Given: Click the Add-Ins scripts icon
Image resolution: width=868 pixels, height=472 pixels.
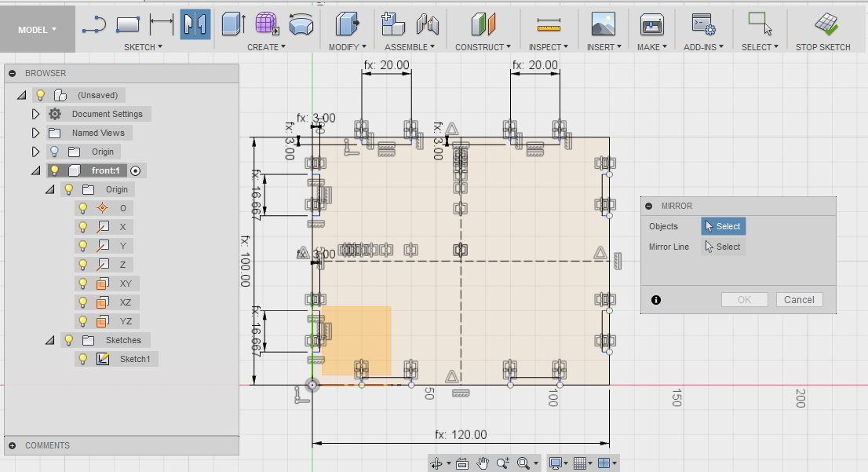Looking at the screenshot, I should click(703, 25).
